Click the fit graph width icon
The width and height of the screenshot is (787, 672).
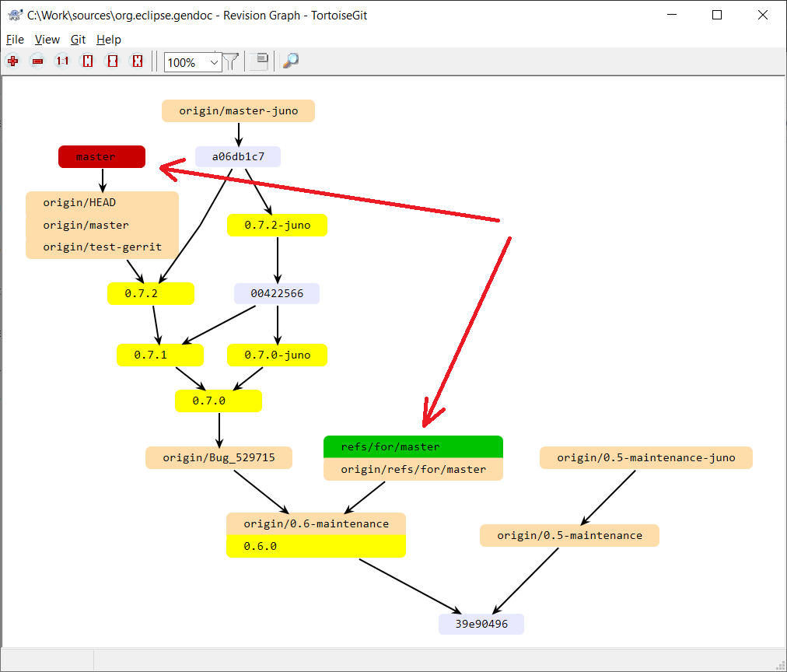point(113,61)
